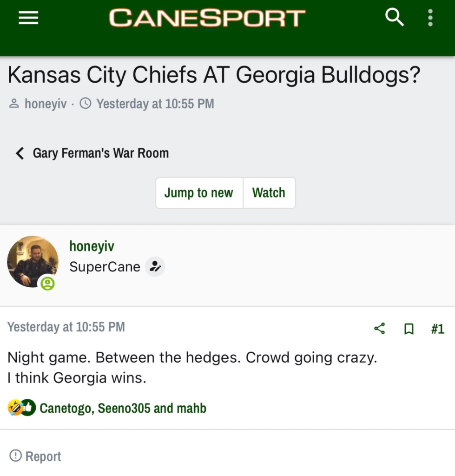Viewport: 455px width, 476px height.
Task: Bookmark post #1
Action: (x=409, y=329)
